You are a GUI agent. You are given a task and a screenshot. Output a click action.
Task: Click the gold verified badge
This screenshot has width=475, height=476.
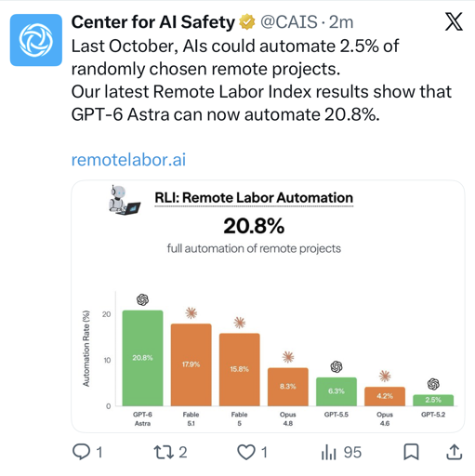point(247,22)
